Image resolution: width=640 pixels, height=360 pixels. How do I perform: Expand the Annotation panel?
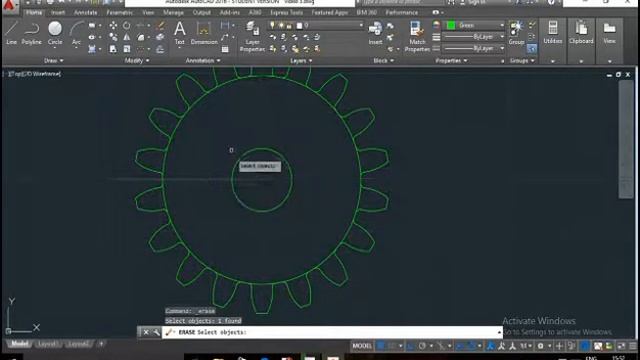(203, 60)
